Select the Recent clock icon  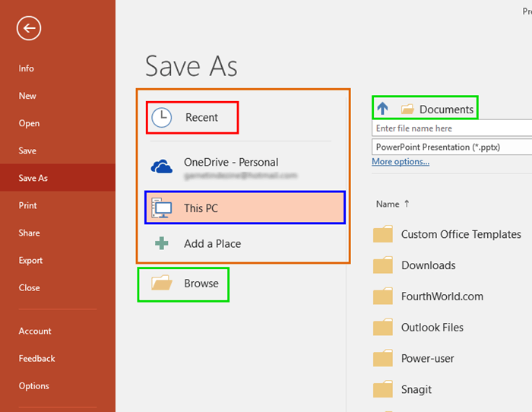pyautogui.click(x=162, y=117)
